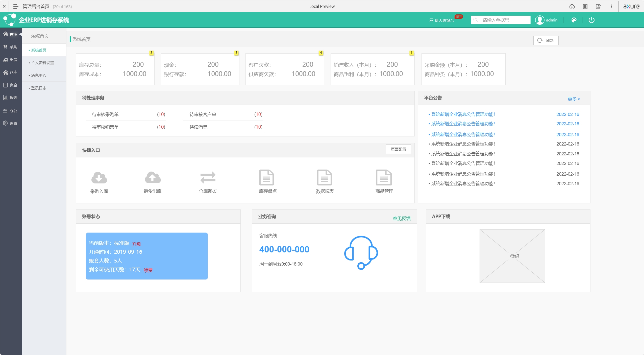This screenshot has height=355, width=644.
Task: Open 个人资料设置 submenu item
Action: pos(42,63)
